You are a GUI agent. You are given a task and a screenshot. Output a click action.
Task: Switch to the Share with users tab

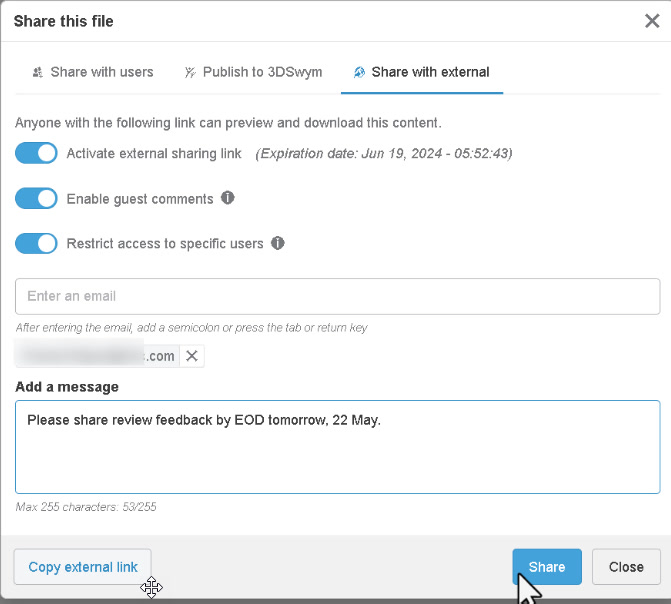[x=101, y=72]
